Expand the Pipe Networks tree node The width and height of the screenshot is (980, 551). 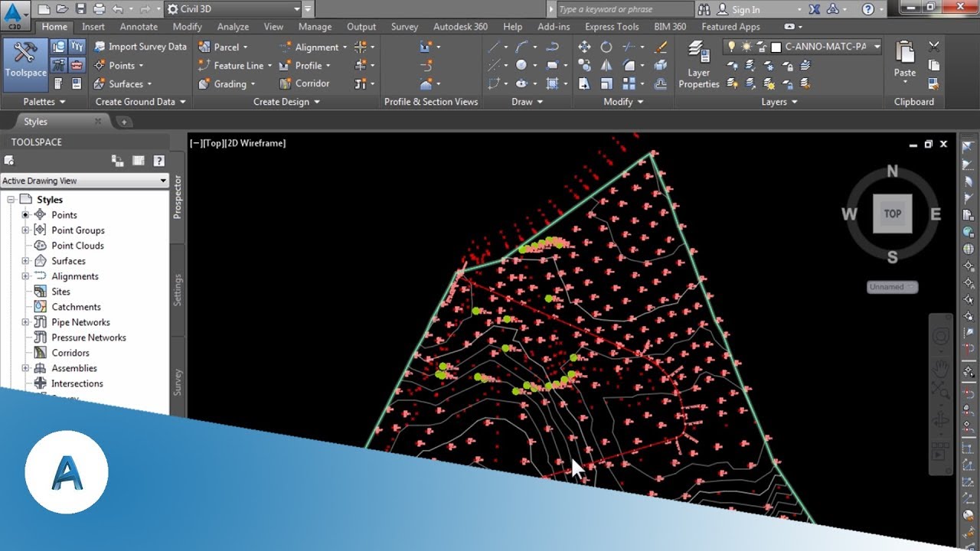tap(25, 322)
